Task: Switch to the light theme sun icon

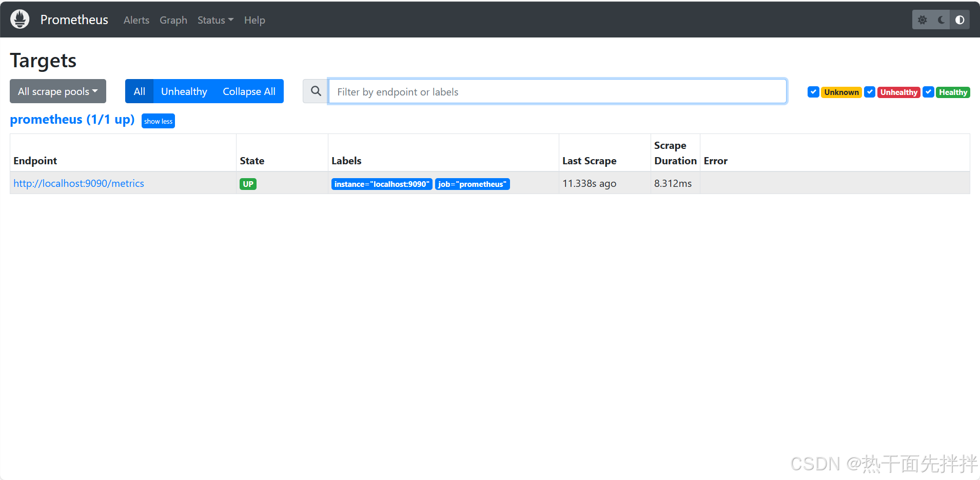Action: 922,20
